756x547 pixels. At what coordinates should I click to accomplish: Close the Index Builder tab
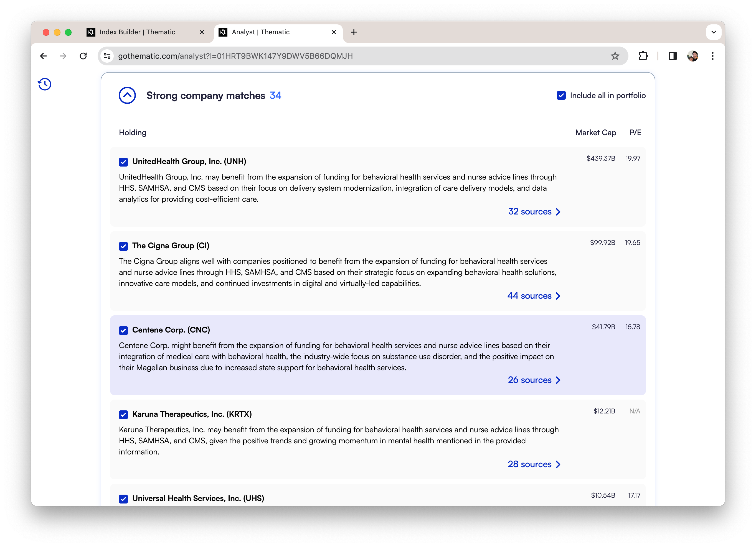click(x=202, y=32)
